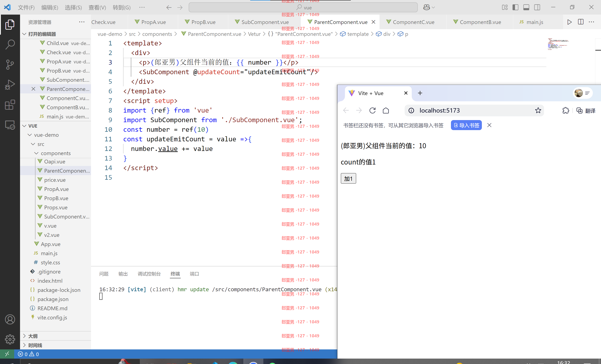Collapse the components folder
The height and width of the screenshot is (364, 601).
36,153
